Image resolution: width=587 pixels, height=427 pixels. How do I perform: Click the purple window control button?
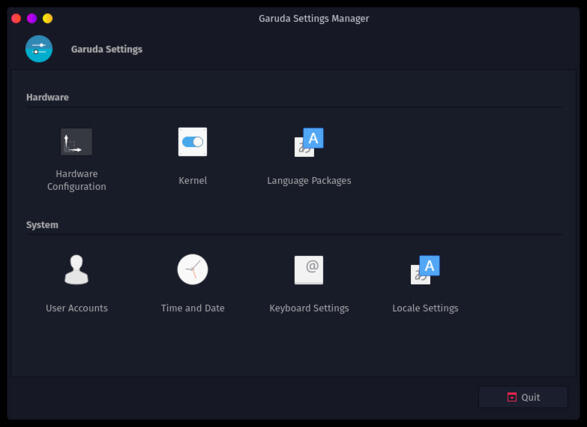tap(32, 18)
